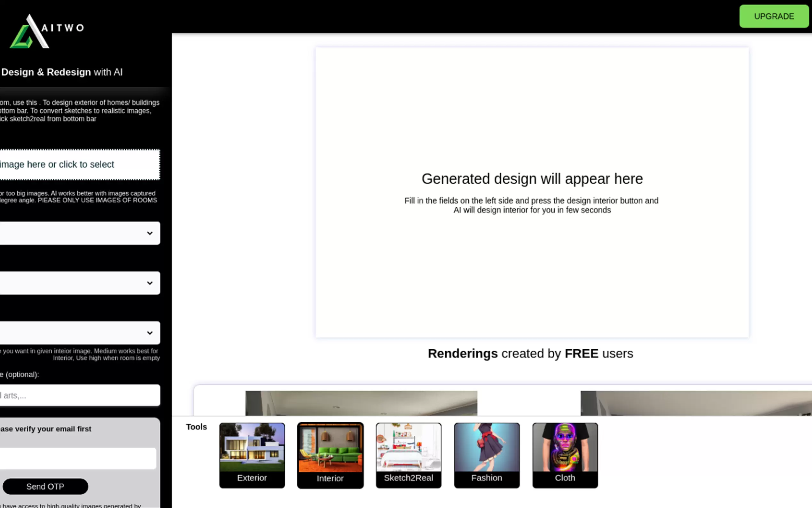Image resolution: width=812 pixels, height=508 pixels.
Task: Expand the second sidebar dropdown
Action: click(x=80, y=283)
